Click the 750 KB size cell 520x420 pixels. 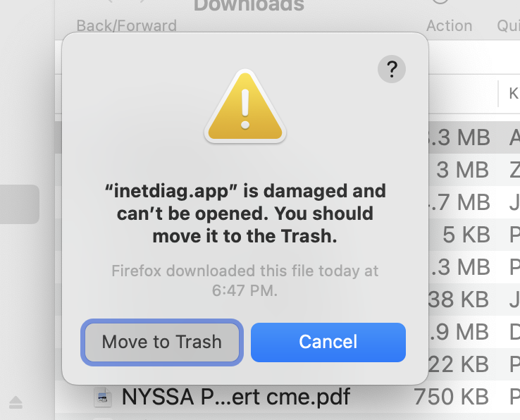(x=451, y=397)
